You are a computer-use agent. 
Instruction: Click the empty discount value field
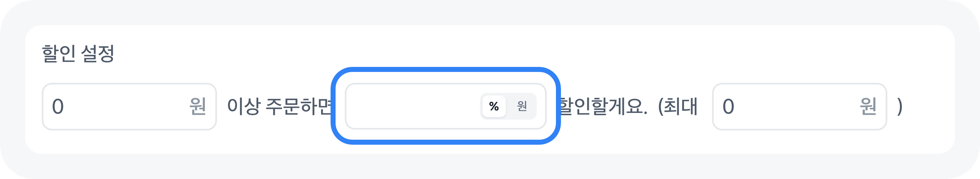pyautogui.click(x=411, y=106)
